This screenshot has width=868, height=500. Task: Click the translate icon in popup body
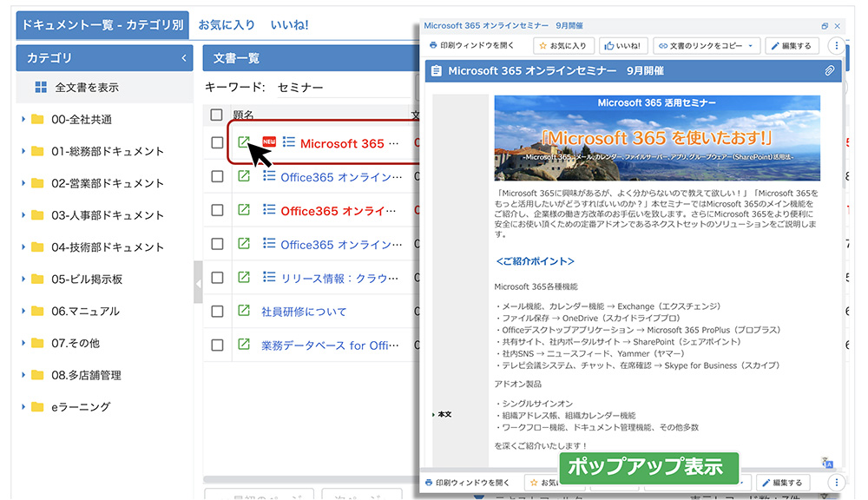tap(827, 463)
